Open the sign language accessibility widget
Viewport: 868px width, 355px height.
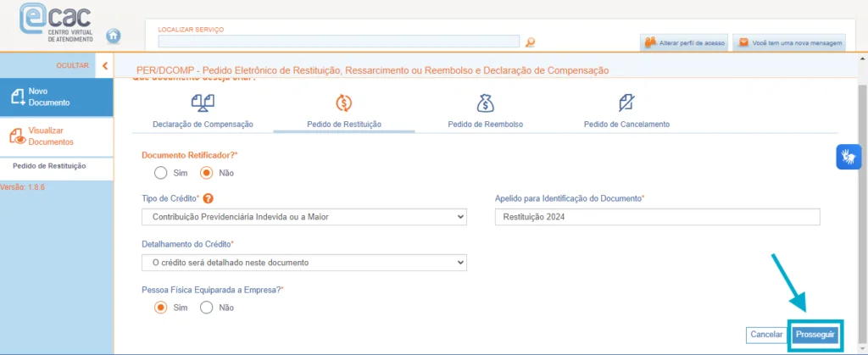[x=849, y=157]
